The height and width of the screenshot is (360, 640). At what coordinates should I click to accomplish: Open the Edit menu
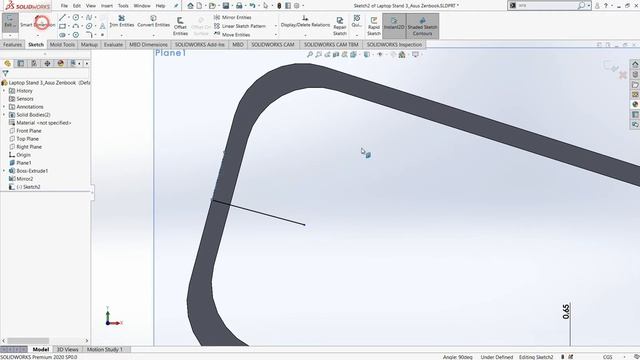click(x=77, y=6)
